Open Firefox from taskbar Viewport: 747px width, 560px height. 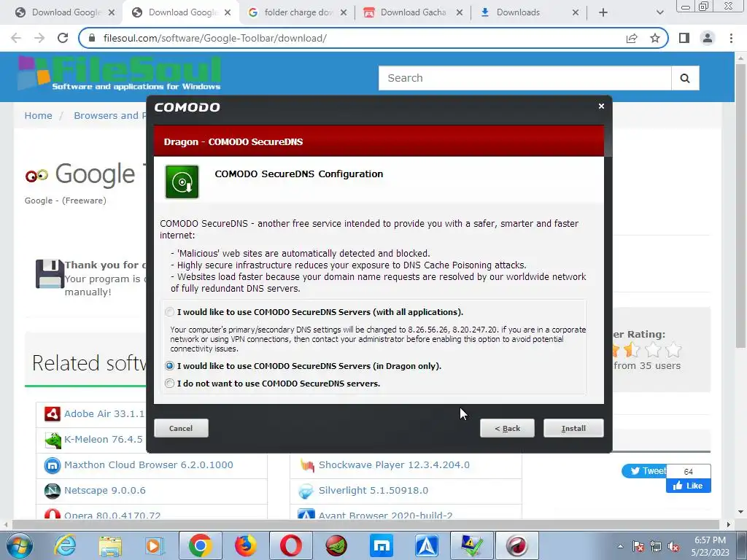[x=245, y=546]
